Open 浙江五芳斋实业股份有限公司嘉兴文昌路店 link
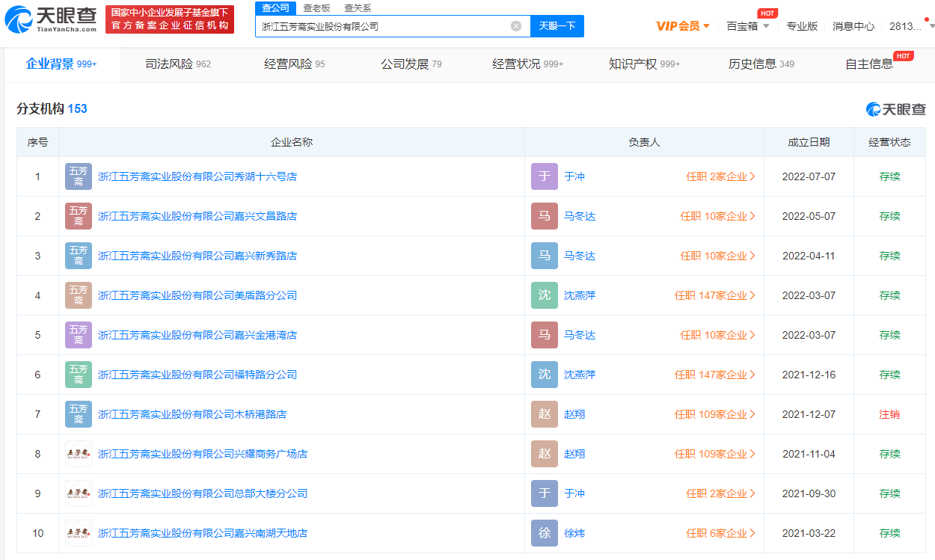The width and height of the screenshot is (935, 560). click(x=197, y=216)
